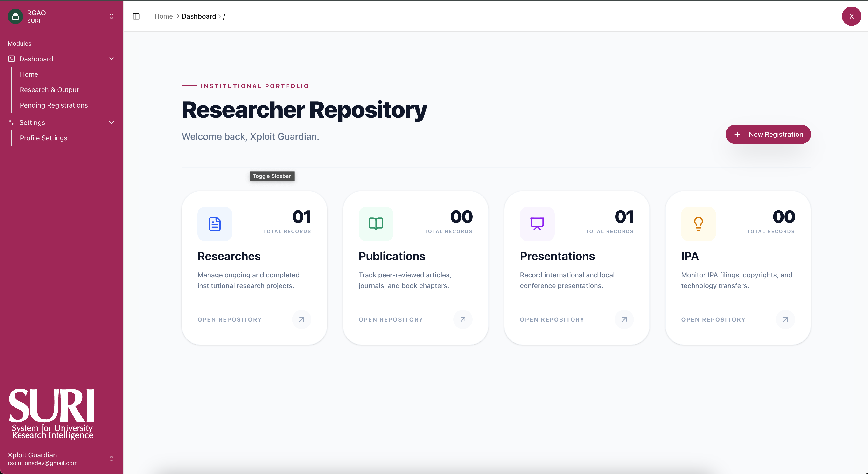Click the Presentations board icon
This screenshot has width=868, height=474.
point(537,224)
